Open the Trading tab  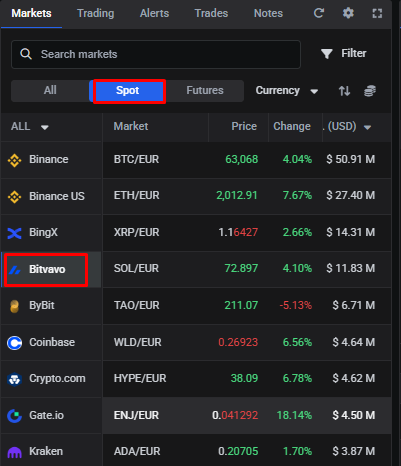(x=96, y=13)
